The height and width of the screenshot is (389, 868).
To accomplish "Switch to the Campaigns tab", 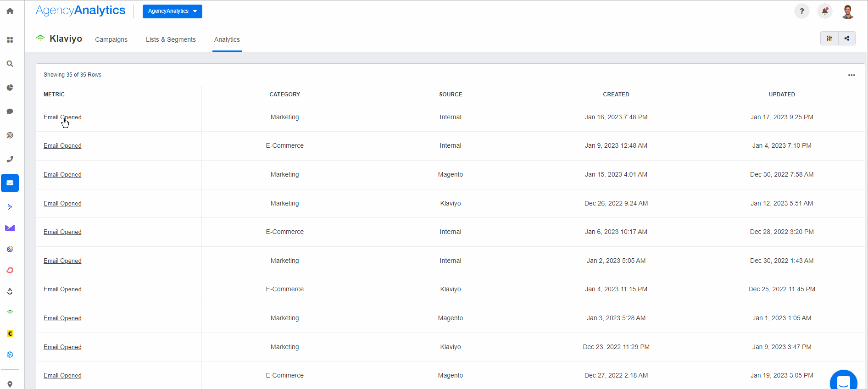I will [x=111, y=39].
